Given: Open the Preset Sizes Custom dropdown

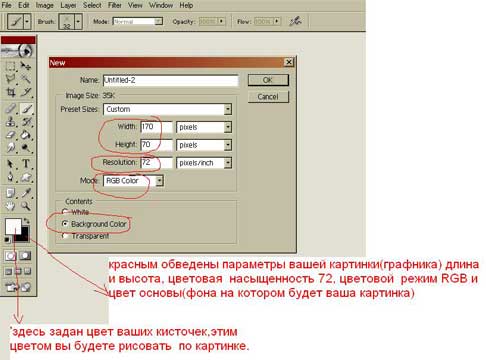Looking at the screenshot, I should [168, 109].
